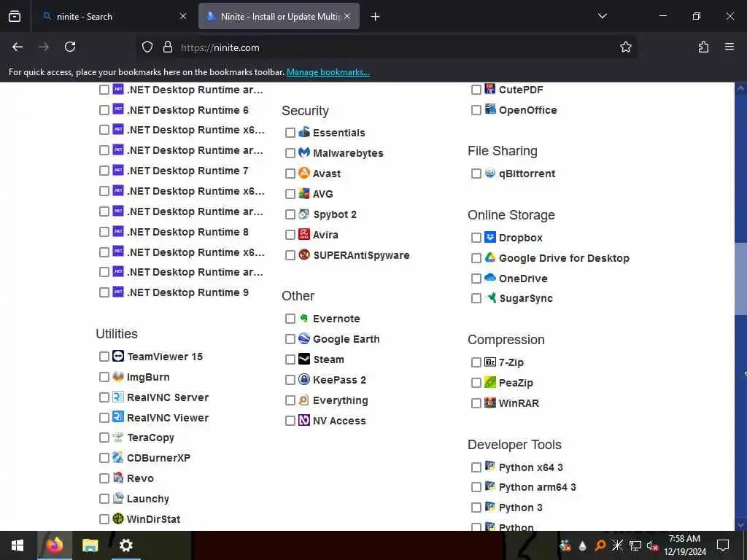The width and height of the screenshot is (747, 560).
Task: Click the WinDirStat icon
Action: 118,518
